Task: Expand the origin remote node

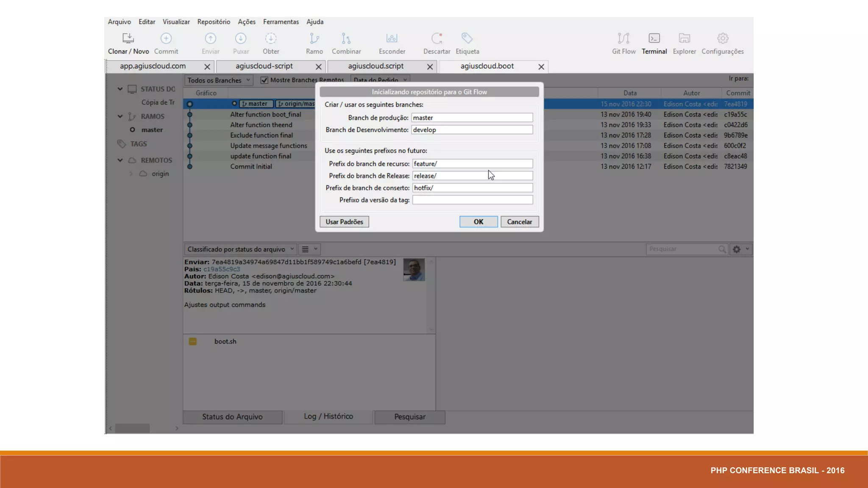Action: 131,174
